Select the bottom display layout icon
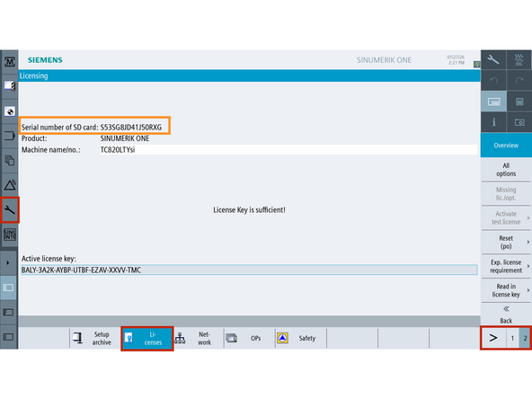This screenshot has width=532, height=399. tap(8, 337)
